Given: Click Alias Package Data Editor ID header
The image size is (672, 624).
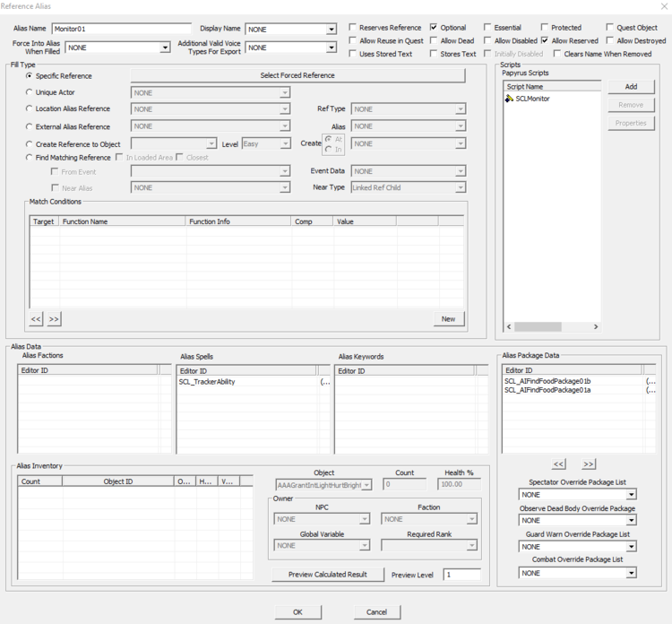Looking at the screenshot, I should [573, 370].
